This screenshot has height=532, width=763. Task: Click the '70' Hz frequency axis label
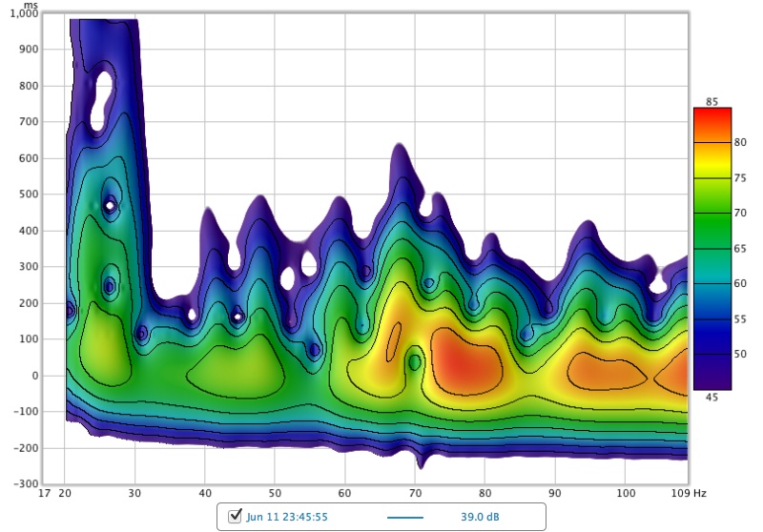[415, 493]
